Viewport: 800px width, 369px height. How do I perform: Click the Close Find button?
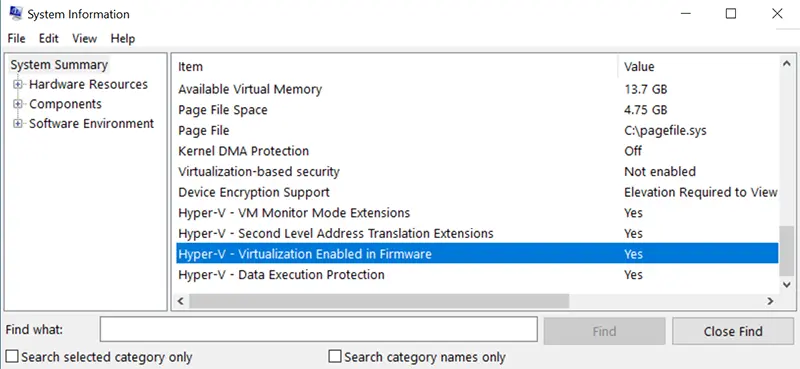[733, 331]
